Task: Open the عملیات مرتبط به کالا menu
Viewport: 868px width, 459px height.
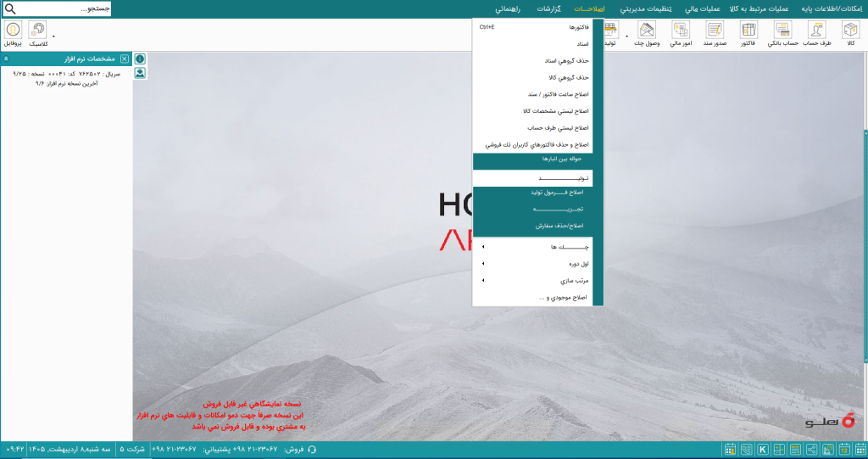Action: 759,8
